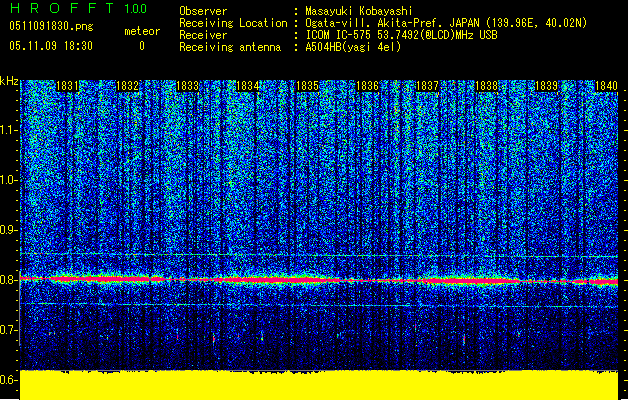Click the 1840 time marker
The width and height of the screenshot is (629, 400).
point(606,86)
